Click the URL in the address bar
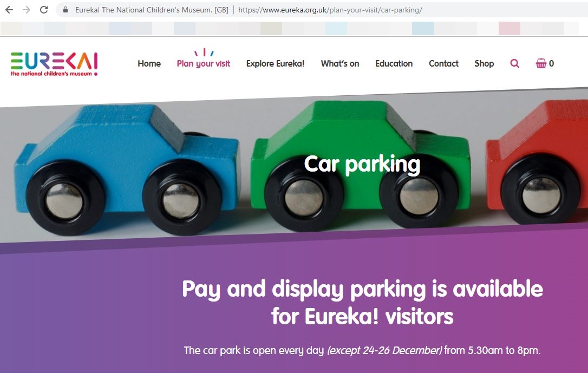588x373 pixels. coord(330,10)
